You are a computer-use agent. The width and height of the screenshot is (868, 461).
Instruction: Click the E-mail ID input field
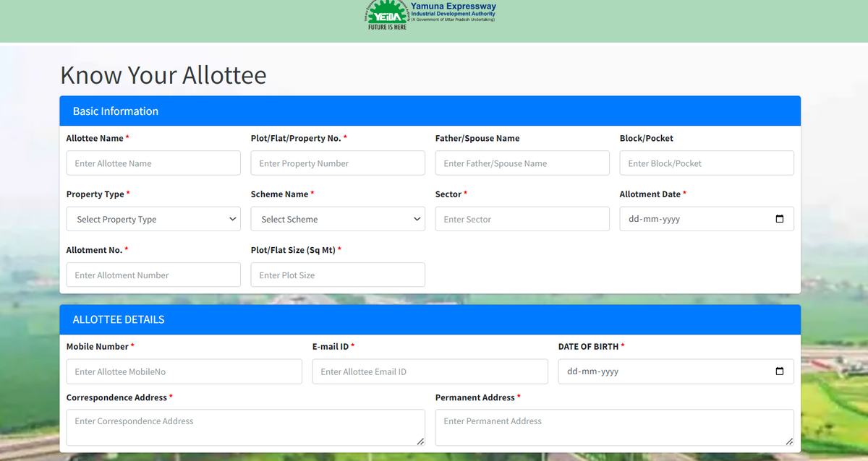pos(430,371)
